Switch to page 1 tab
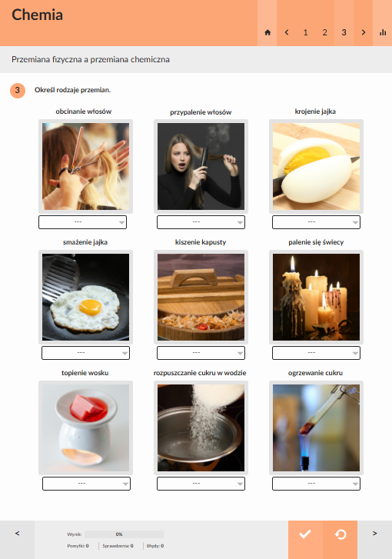Image resolution: width=392 pixels, height=559 pixels. click(305, 32)
